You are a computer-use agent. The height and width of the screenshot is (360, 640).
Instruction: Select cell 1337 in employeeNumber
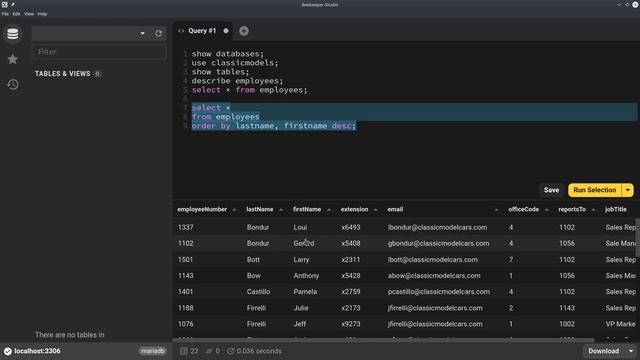pyautogui.click(x=186, y=227)
